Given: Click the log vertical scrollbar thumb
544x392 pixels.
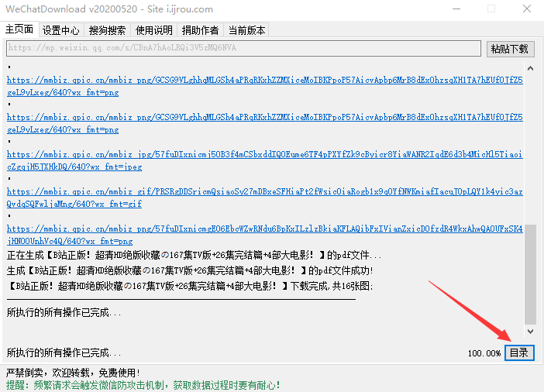Looking at the screenshot, I should tap(530, 274).
